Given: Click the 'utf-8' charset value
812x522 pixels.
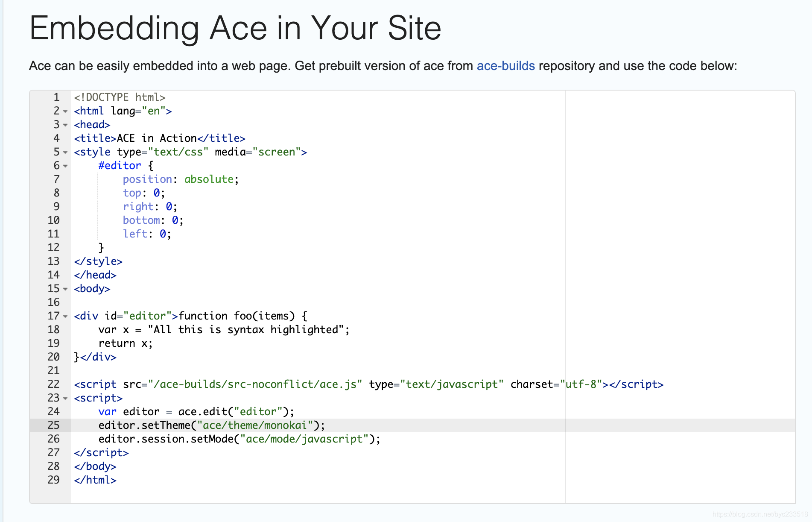Looking at the screenshot, I should [x=584, y=384].
